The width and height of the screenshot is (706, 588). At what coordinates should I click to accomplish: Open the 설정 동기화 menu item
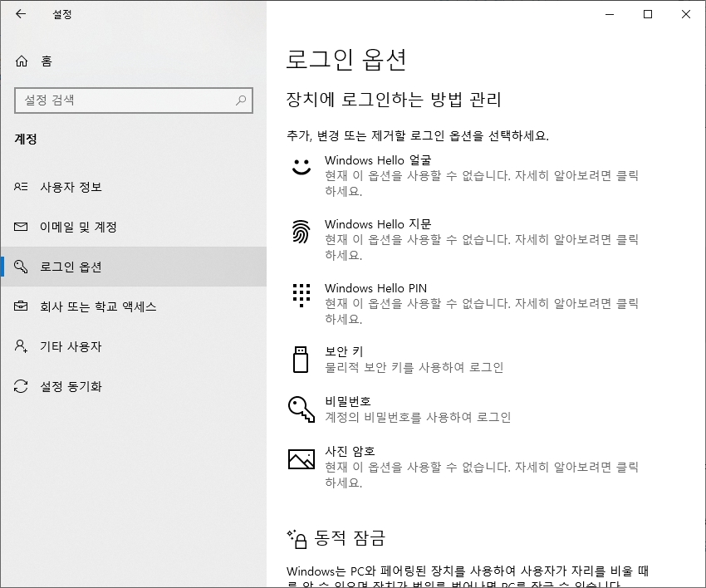tap(134, 386)
